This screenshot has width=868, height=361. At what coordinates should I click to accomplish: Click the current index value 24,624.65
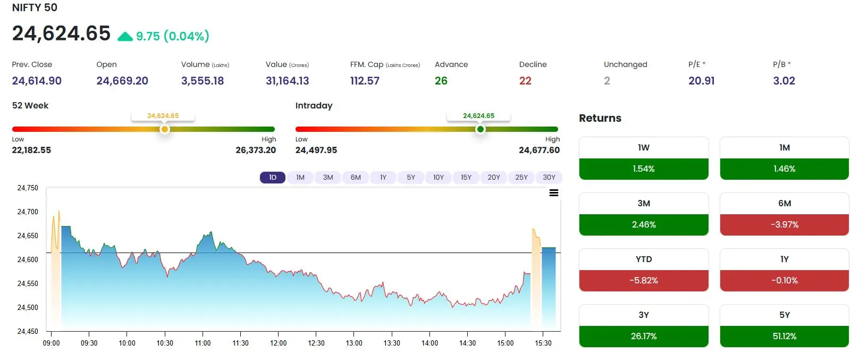pos(61,33)
